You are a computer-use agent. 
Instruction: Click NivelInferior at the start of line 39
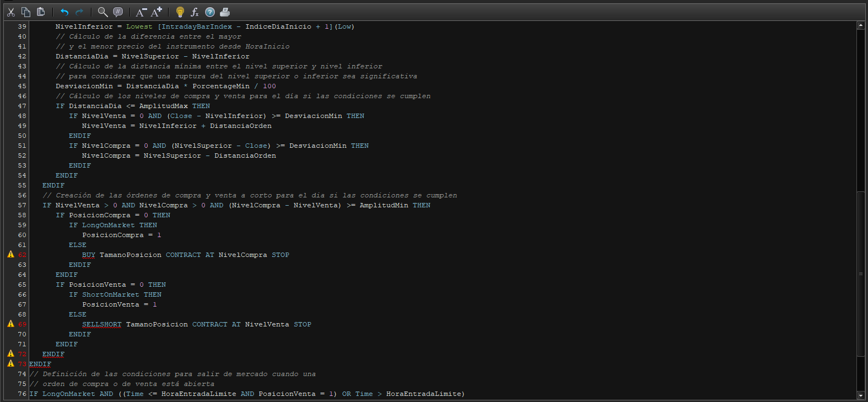tap(84, 26)
